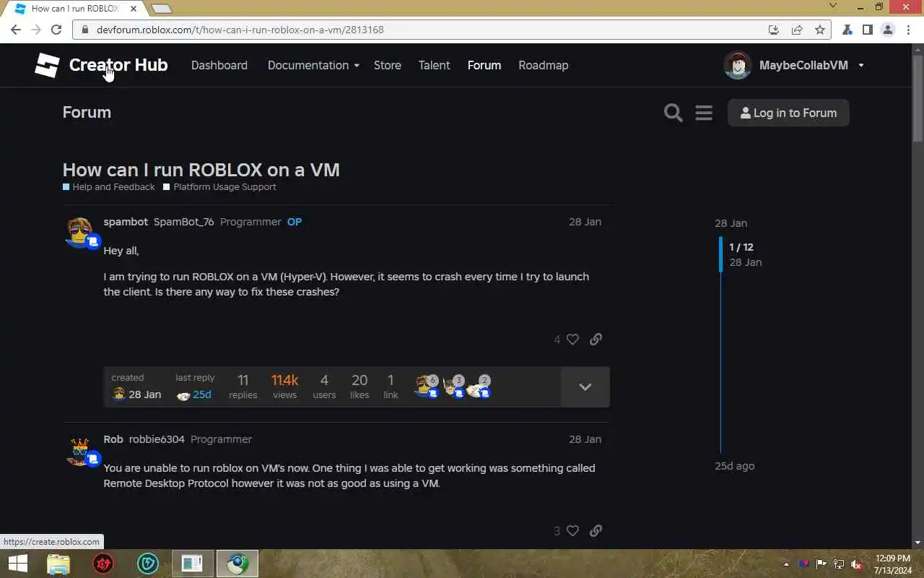Click the frequent poster avatar with badge 3
Viewport: 924px width, 578px height.
(x=453, y=387)
